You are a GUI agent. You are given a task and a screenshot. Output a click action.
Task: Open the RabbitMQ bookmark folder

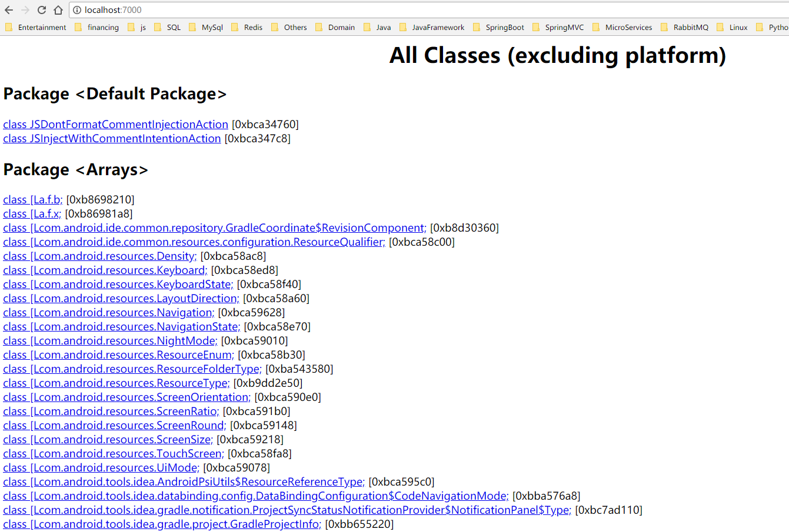click(x=685, y=27)
